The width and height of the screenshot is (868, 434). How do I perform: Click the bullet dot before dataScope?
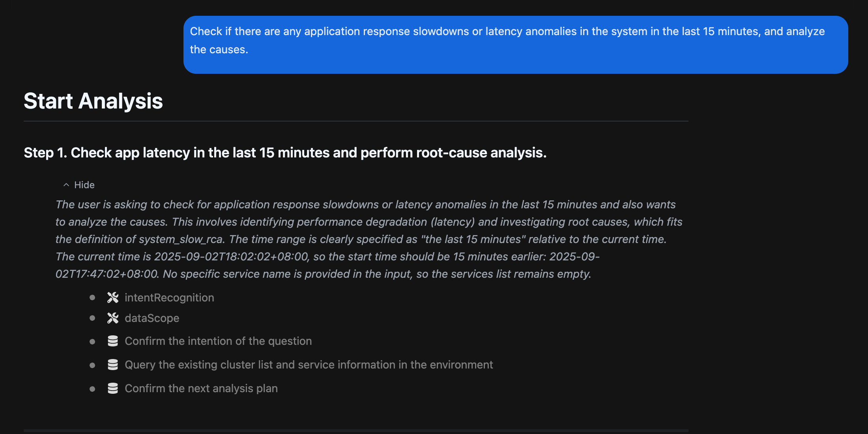click(x=92, y=318)
